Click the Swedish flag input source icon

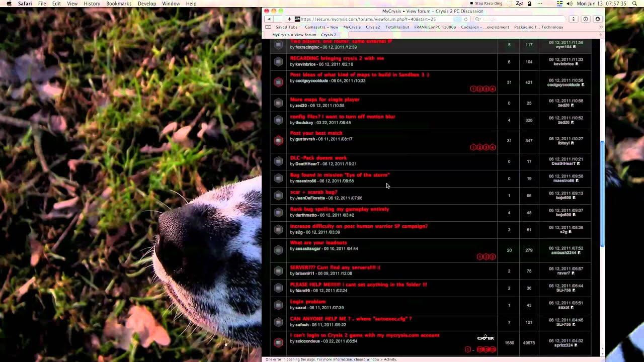tap(560, 4)
